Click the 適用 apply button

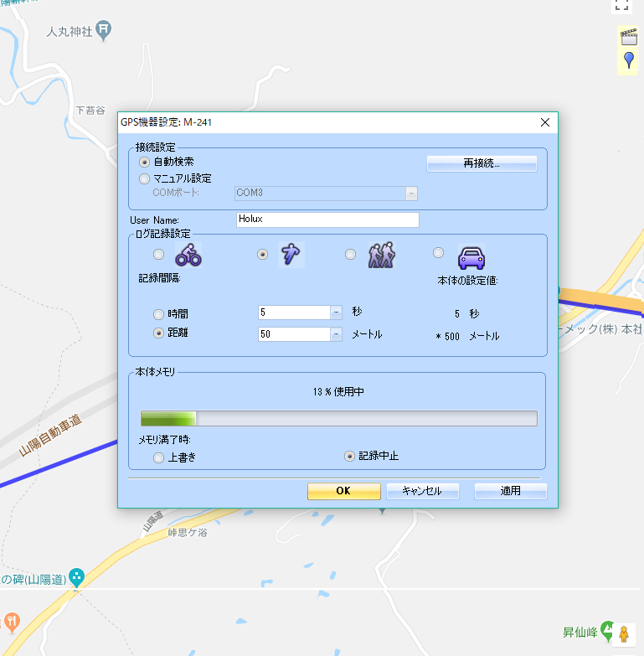click(x=511, y=491)
